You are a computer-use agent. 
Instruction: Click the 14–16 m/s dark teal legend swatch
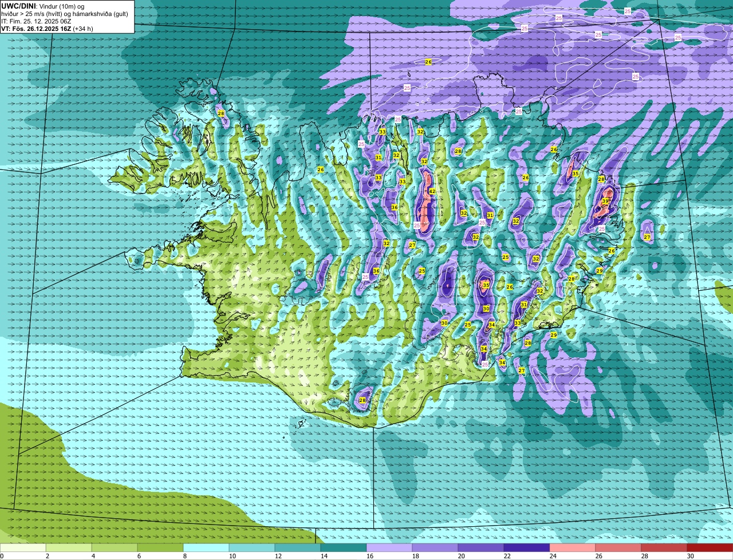(344, 547)
